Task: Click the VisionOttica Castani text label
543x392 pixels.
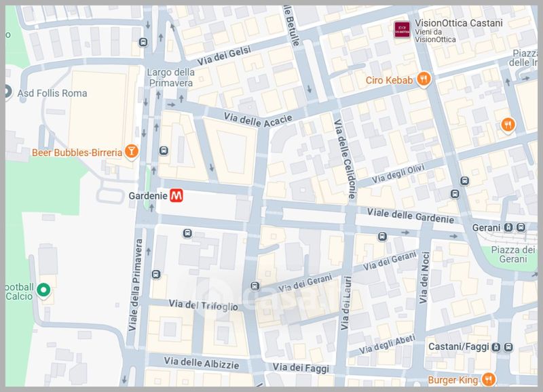Action: pyautogui.click(x=459, y=23)
